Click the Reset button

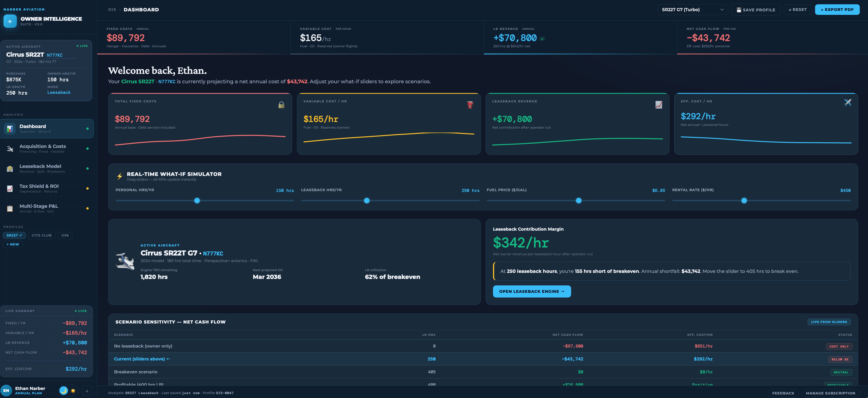(797, 9)
